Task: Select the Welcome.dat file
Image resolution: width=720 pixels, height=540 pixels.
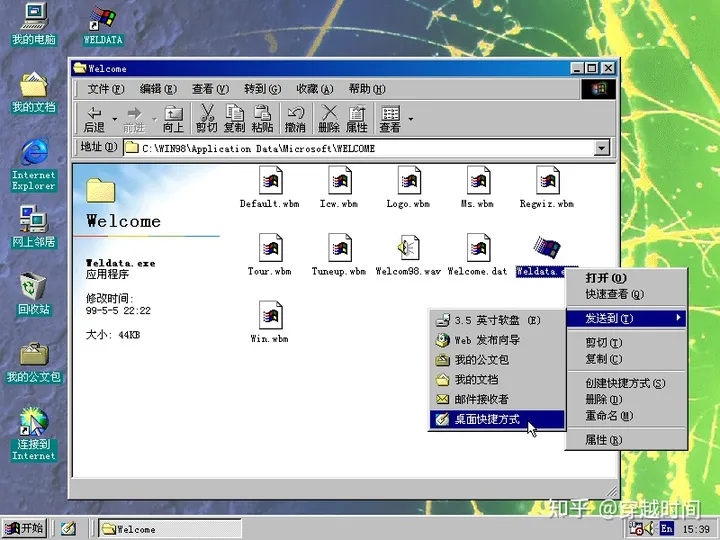Action: coord(478,255)
